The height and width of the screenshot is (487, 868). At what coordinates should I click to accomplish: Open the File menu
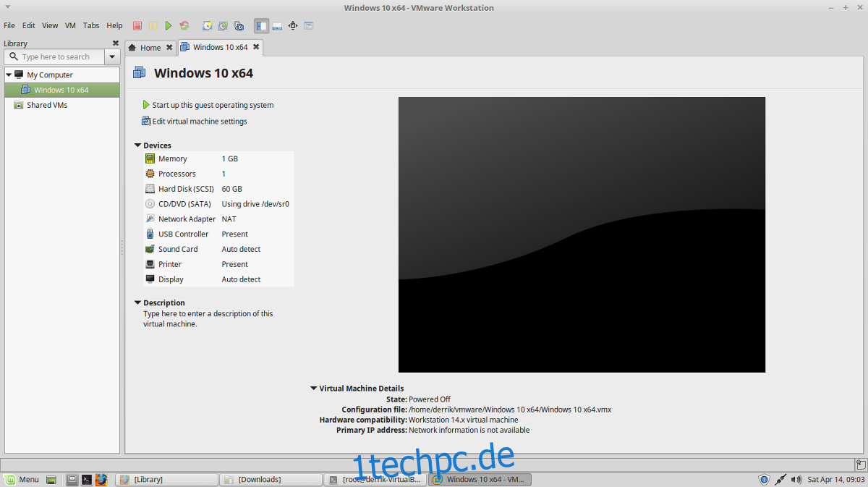pos(9,25)
